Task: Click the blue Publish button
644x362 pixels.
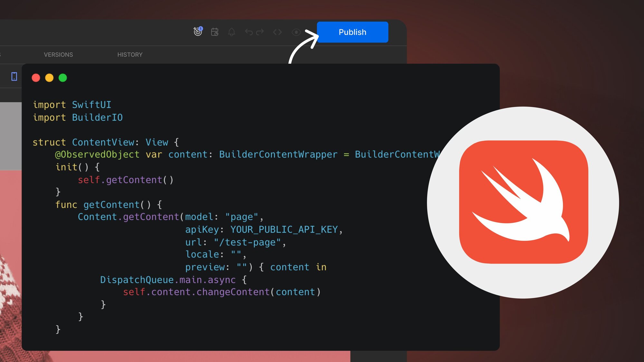Action: (352, 32)
